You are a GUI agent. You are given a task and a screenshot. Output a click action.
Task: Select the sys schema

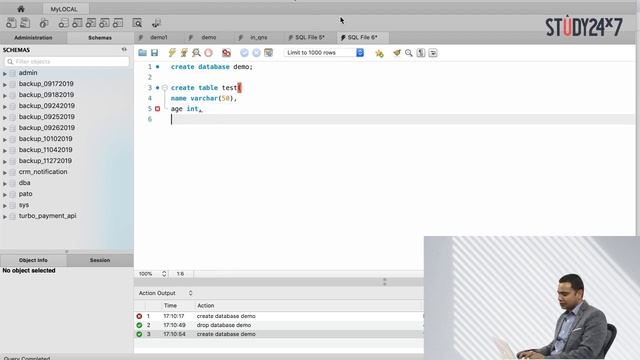click(24, 205)
